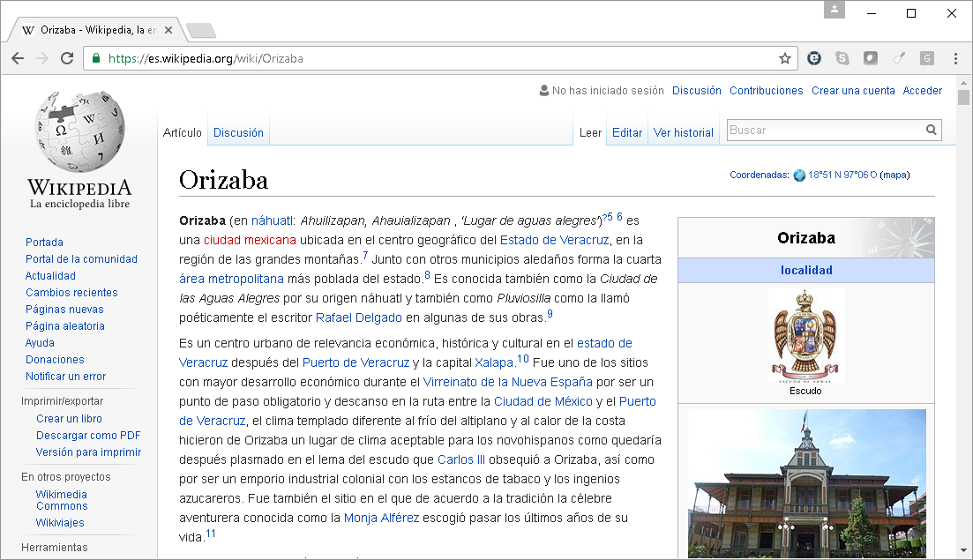The height and width of the screenshot is (560, 973).
Task: Open Wikimedia Commons link
Action: click(x=62, y=500)
